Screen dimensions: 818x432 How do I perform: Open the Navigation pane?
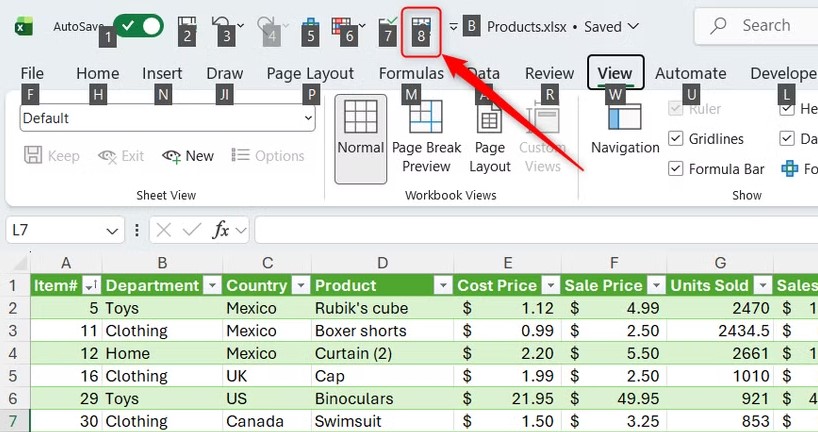(625, 129)
